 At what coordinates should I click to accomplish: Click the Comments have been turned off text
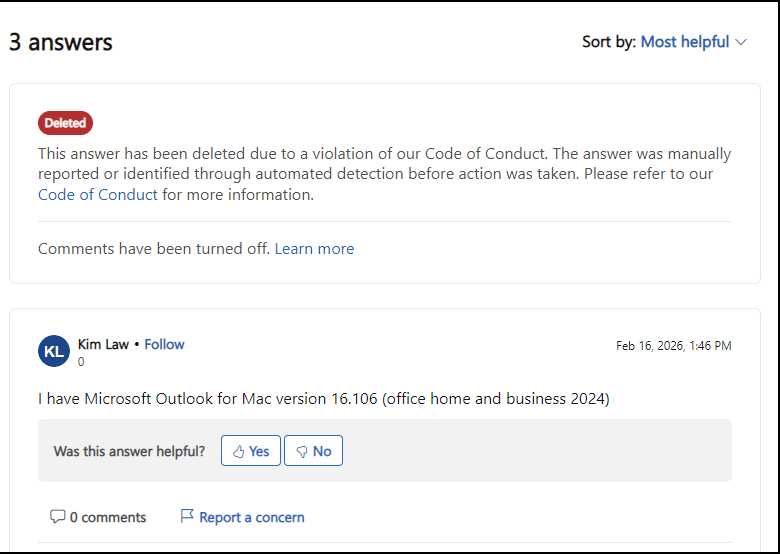154,248
